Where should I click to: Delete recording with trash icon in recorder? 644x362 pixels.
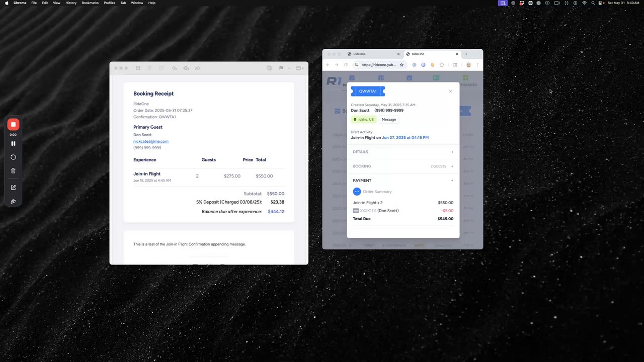pos(13,170)
